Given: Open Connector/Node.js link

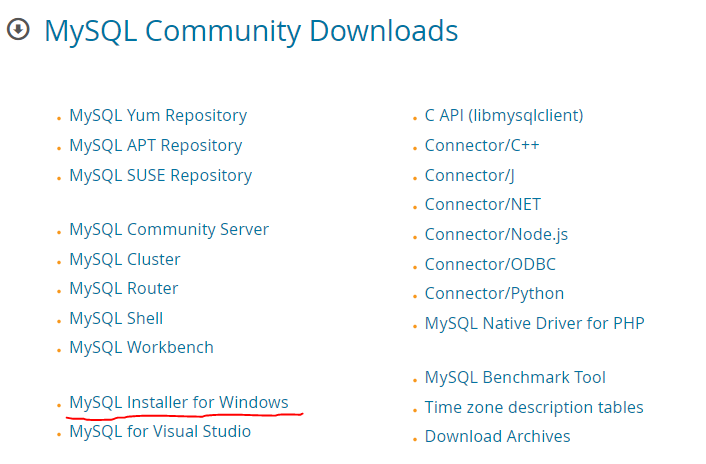Looking at the screenshot, I should [496, 234].
